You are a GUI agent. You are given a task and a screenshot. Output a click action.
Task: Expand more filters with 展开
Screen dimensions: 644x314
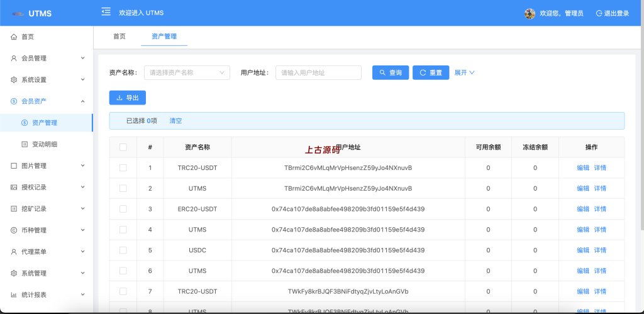coord(465,73)
